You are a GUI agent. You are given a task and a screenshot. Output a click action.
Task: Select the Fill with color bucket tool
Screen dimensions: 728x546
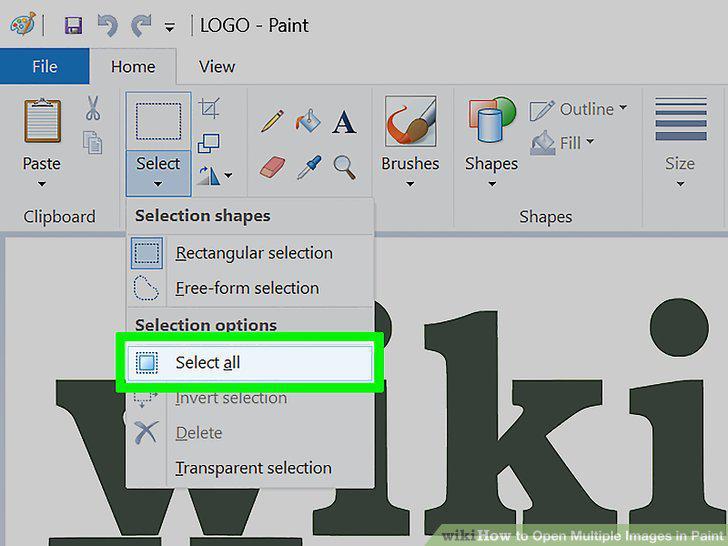tap(308, 121)
